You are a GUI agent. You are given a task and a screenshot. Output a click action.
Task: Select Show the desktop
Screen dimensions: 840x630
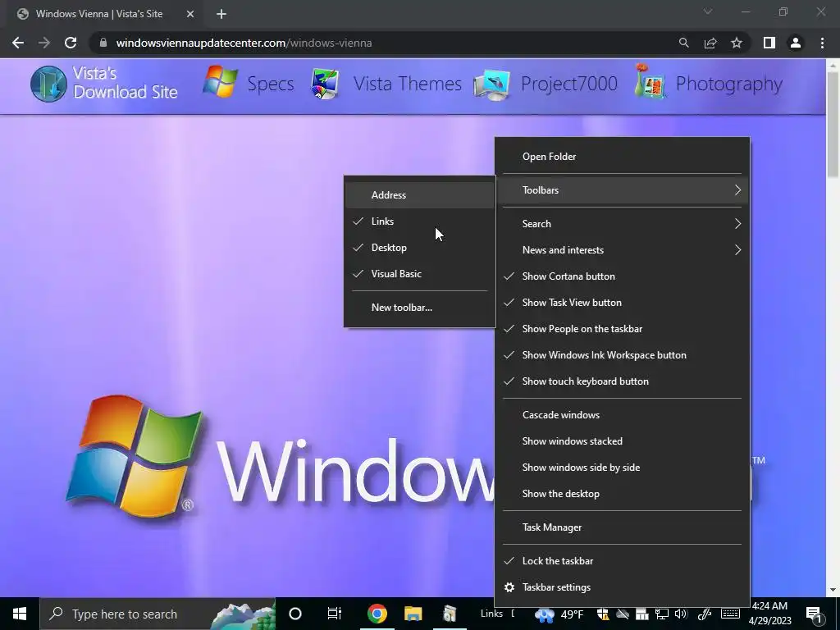tap(622, 494)
